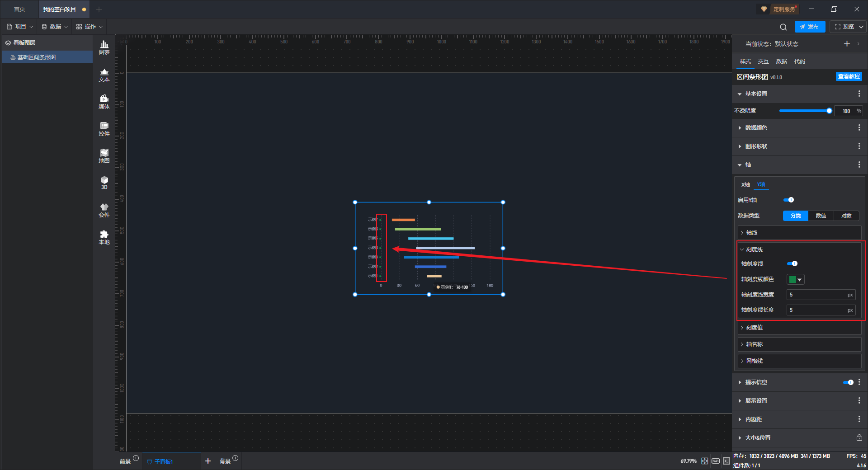Viewport: 868px width, 470px height.
Task: Expand the 刻度值 subsection
Action: tap(799, 328)
